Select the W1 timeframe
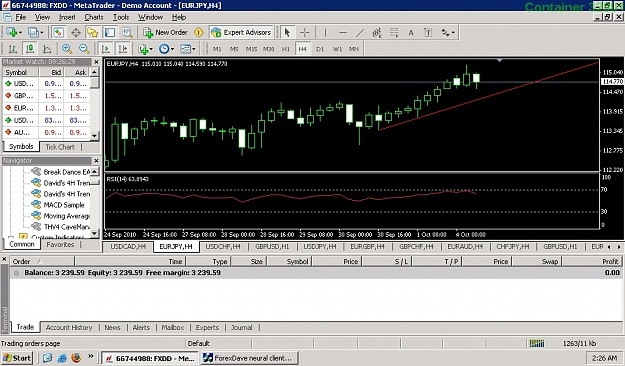 [x=337, y=49]
